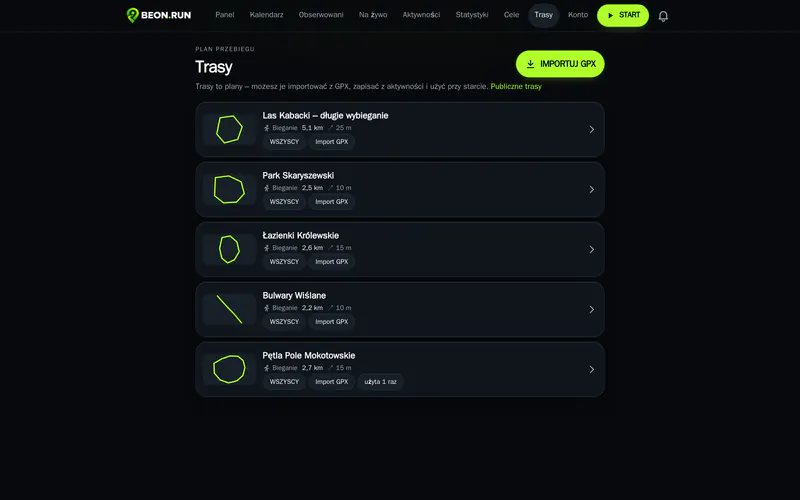Open Park Skaryszewski route shape thumbnail
Image resolution: width=800 pixels, height=500 pixels.
[x=229, y=189]
